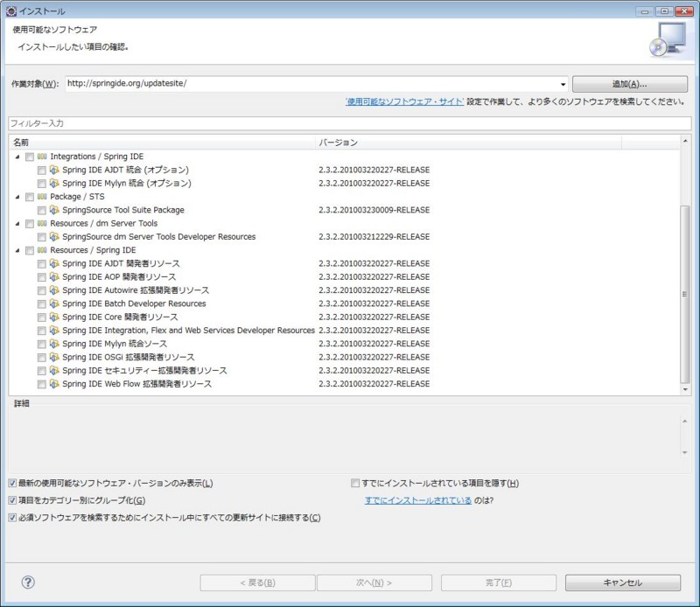This screenshot has width=700, height=607.
Task: Click the Resources / Spring IDE category icon
Action: pos(42,250)
